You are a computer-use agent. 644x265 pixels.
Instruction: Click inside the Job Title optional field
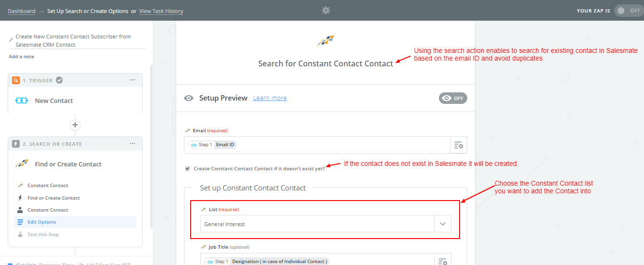(317, 261)
